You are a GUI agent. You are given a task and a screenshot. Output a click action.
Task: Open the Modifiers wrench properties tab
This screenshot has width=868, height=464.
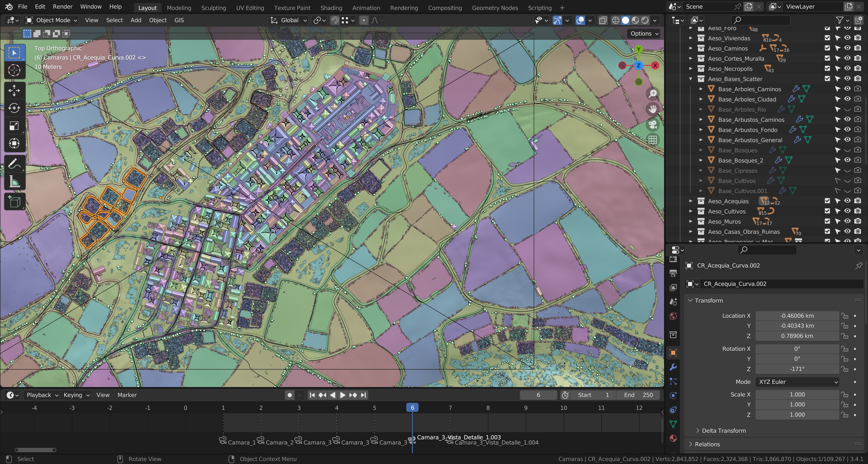[673, 367]
